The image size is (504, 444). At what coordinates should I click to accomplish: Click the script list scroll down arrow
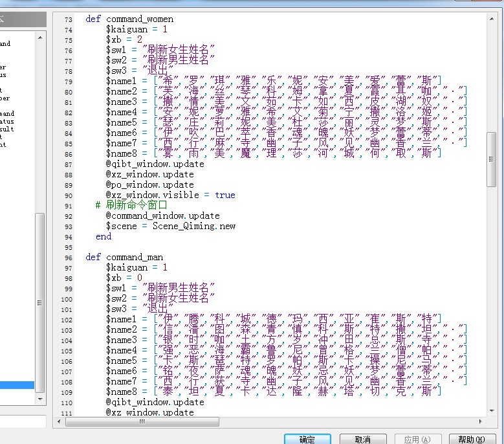(40, 399)
